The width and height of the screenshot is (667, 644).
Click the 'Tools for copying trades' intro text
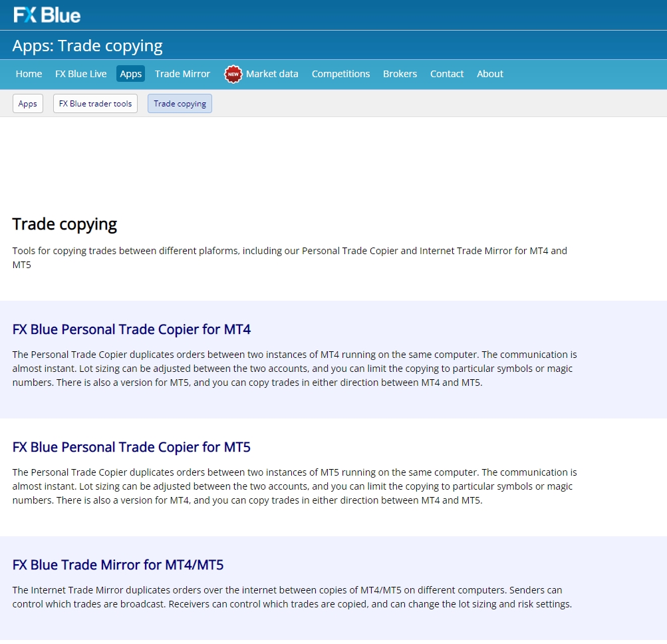point(290,257)
